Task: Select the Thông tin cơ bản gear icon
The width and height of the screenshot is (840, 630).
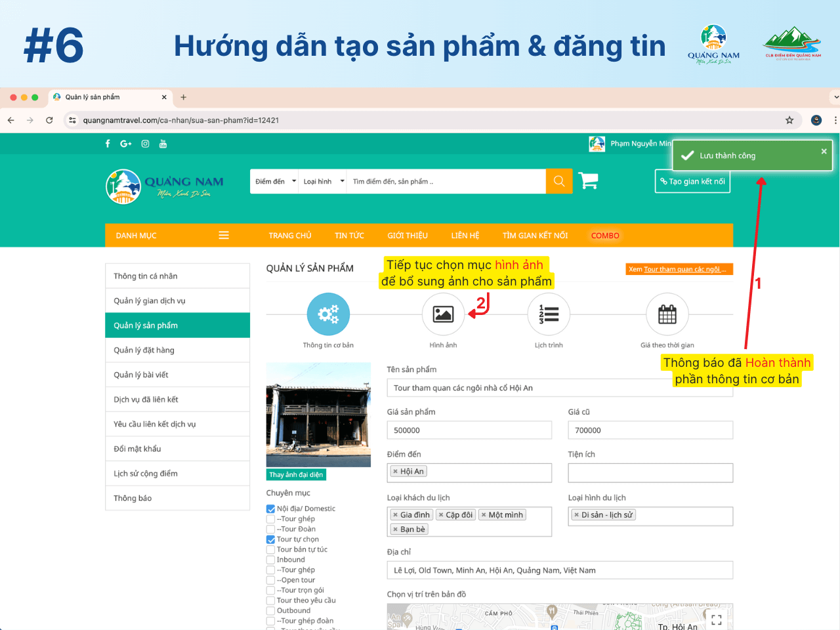Action: point(328,314)
